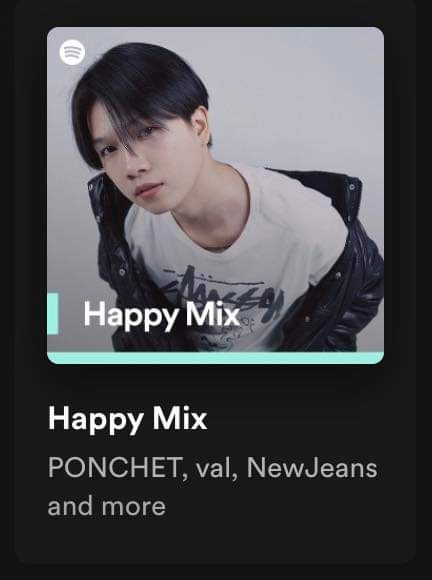The width and height of the screenshot is (432, 580).
Task: Click the teal vertical accent bar beside Happy Mix
Action: coord(53,314)
